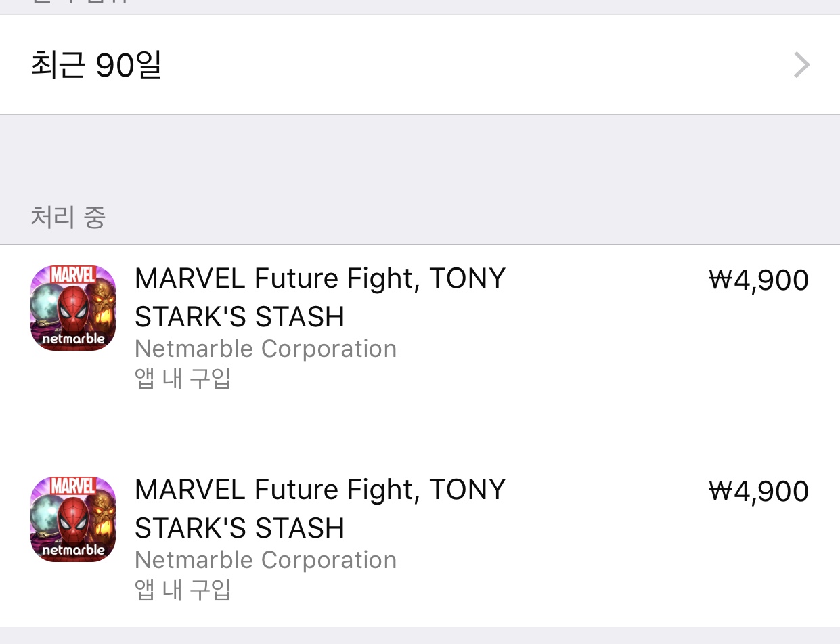Tap the Spider-Man mask in the second app icon
This screenshot has height=644, width=840.
(73, 519)
